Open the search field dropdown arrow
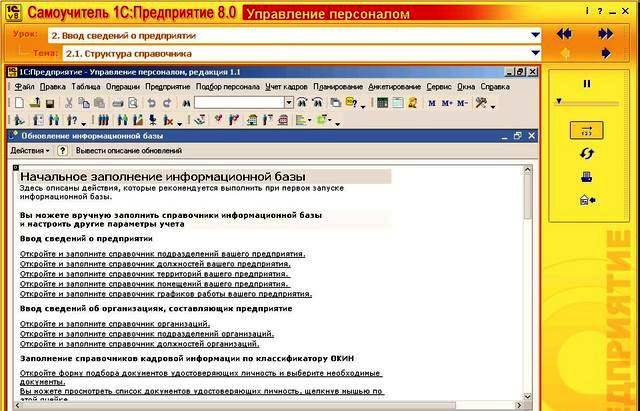 coord(289,103)
